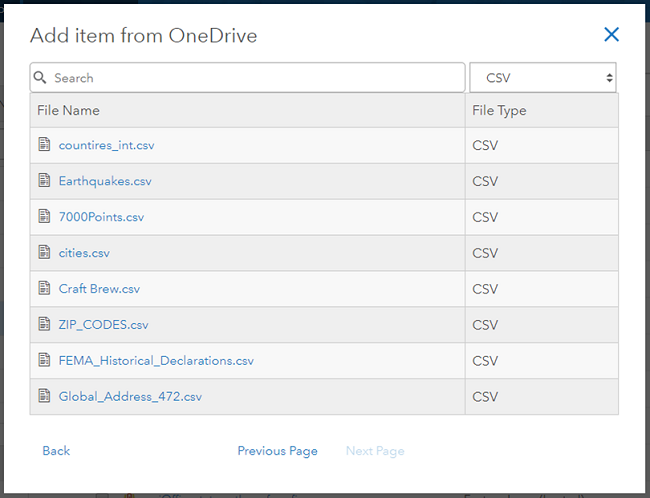Image resolution: width=650 pixels, height=498 pixels.
Task: Close the Add item from OneDrive dialog
Action: [x=612, y=35]
